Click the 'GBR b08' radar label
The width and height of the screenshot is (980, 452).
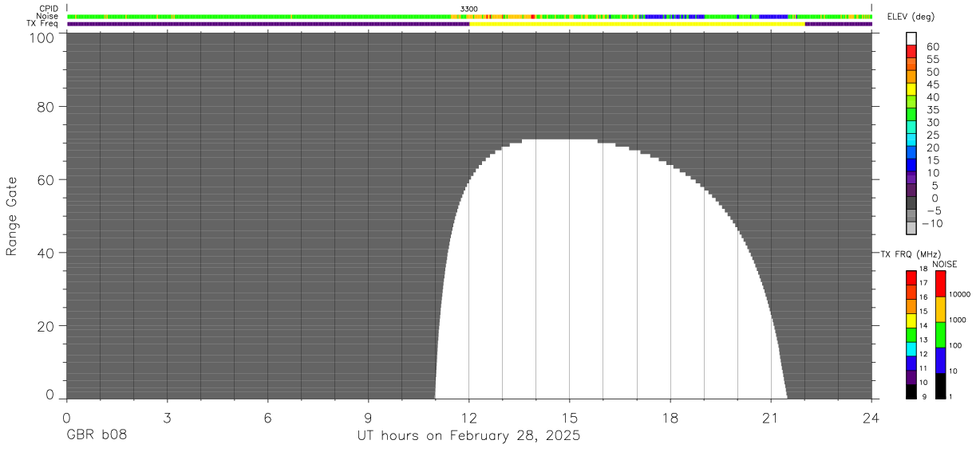coord(97,436)
